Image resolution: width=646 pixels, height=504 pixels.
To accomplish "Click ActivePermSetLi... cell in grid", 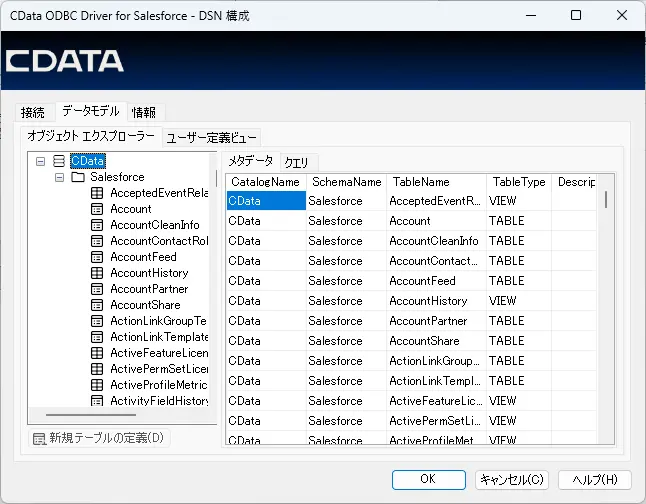I will [436, 421].
